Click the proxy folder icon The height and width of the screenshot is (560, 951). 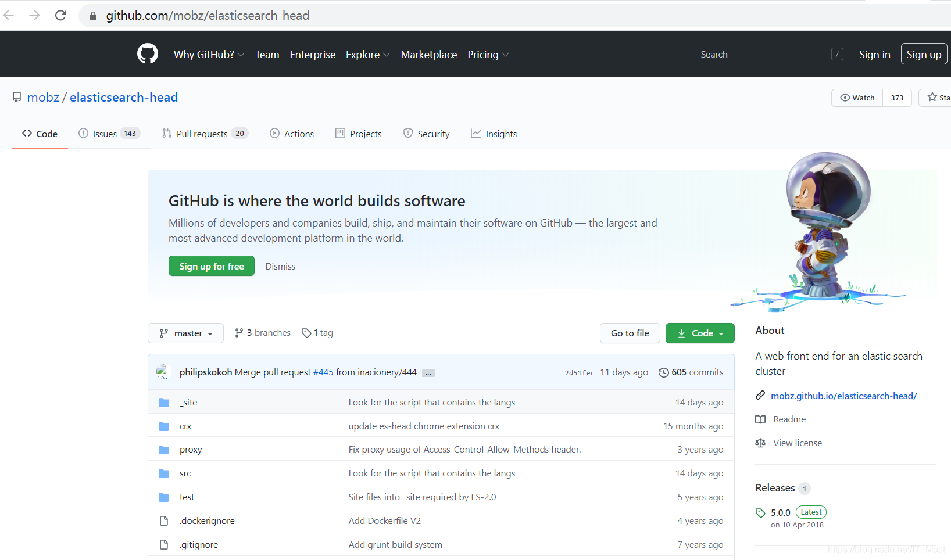[x=164, y=450]
